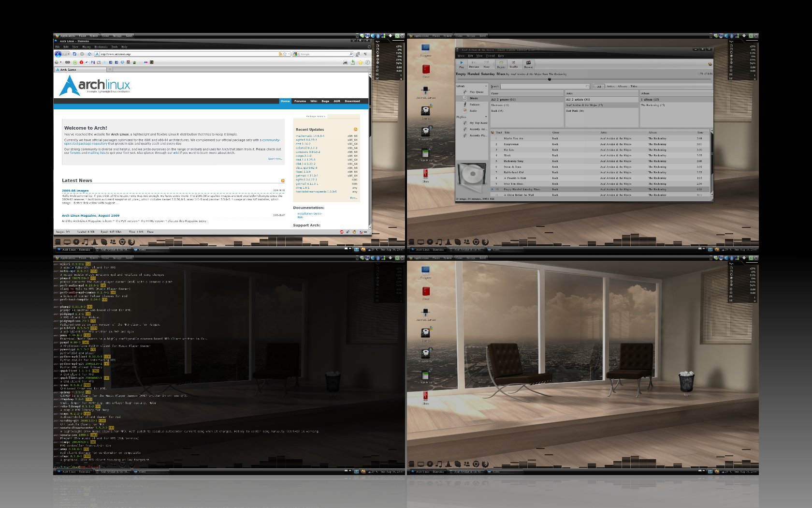Open VLC cone icon in top-left dock

tap(95, 241)
